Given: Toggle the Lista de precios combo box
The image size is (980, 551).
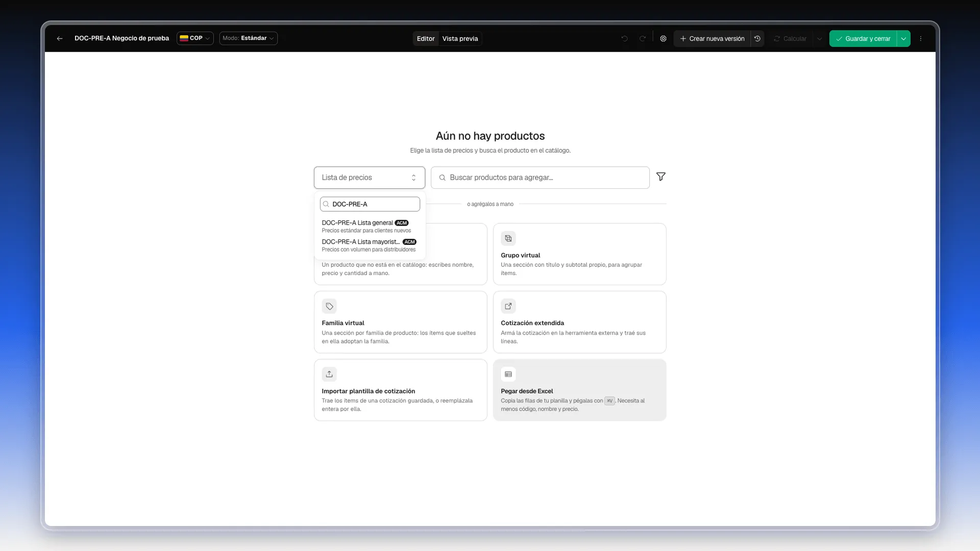Looking at the screenshot, I should coord(370,178).
